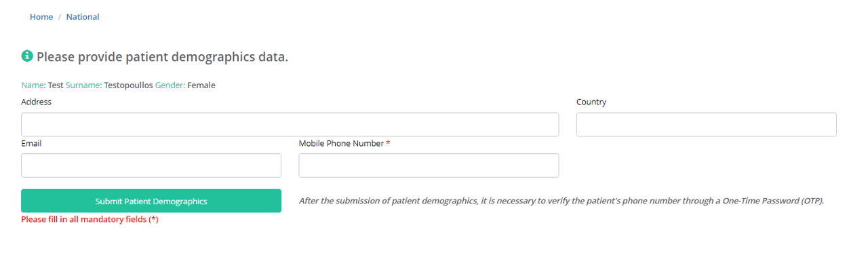Image resolution: width=868 pixels, height=272 pixels.
Task: Go to the National breadcrumb link
Action: tap(83, 17)
